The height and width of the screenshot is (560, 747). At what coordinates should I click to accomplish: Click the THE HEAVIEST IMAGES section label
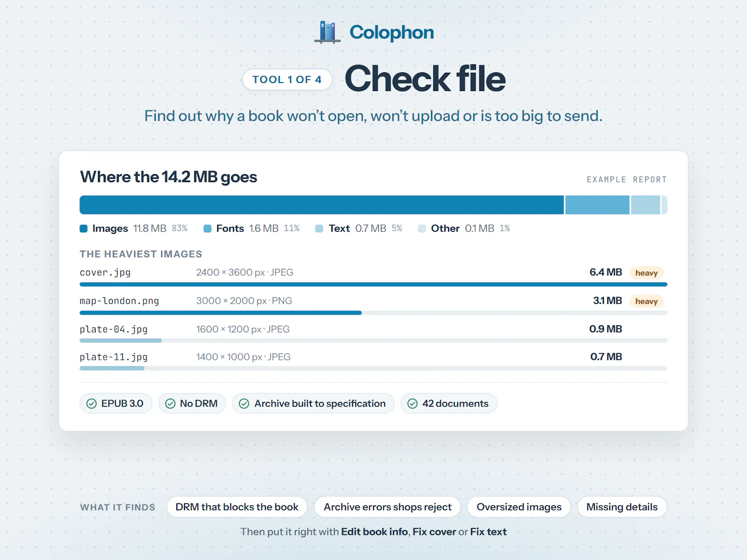pos(141,254)
